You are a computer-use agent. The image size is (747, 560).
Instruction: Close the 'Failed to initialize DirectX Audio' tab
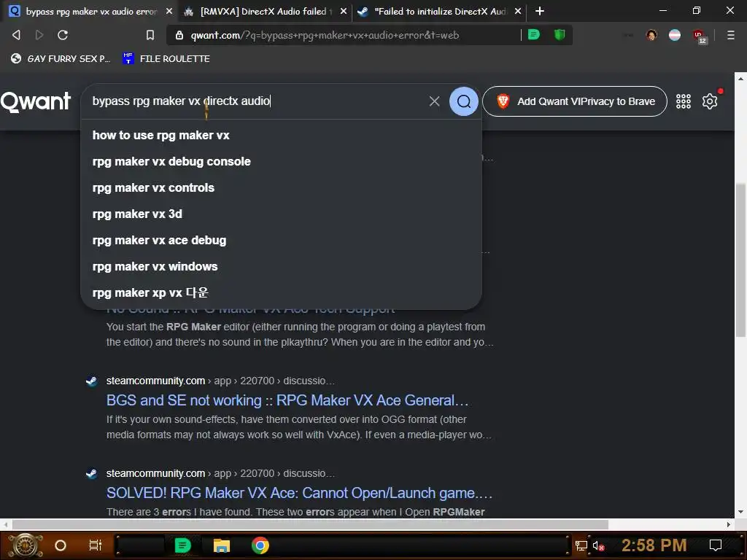518,11
